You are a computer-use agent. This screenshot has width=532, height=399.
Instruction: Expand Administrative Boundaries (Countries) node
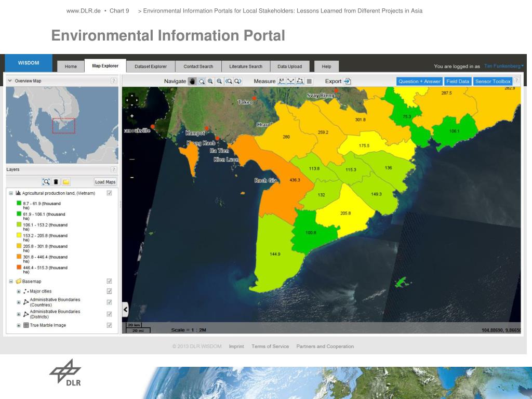pyautogui.click(x=19, y=302)
